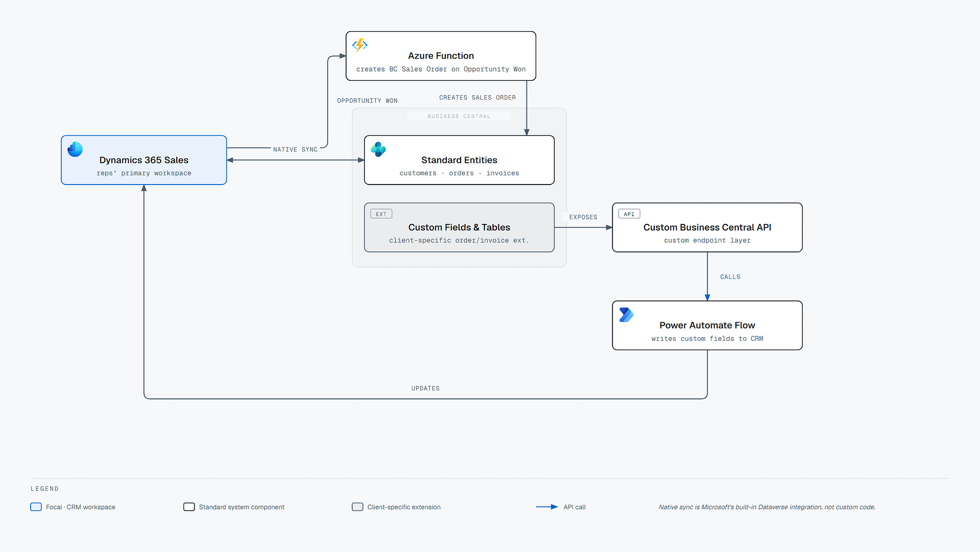Click the Dynamics 365 Sales logo icon

(75, 149)
